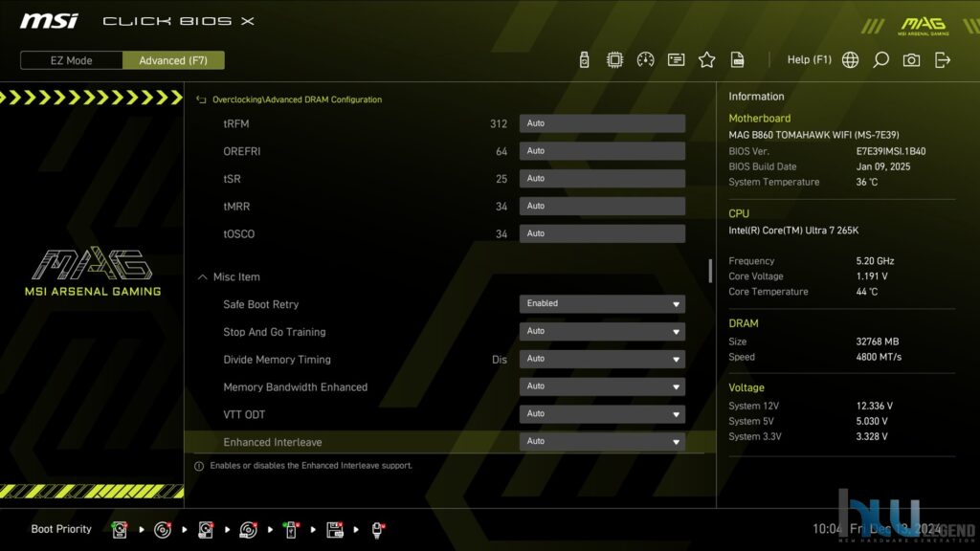The height and width of the screenshot is (551, 980).
Task: Open the Stop And Go Training dropdown
Action: point(602,331)
